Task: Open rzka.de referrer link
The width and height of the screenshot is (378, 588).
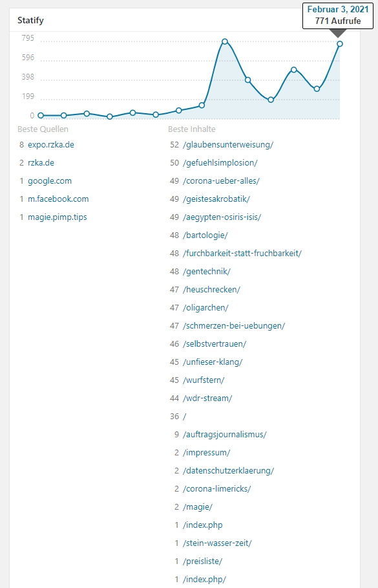Action: point(41,163)
